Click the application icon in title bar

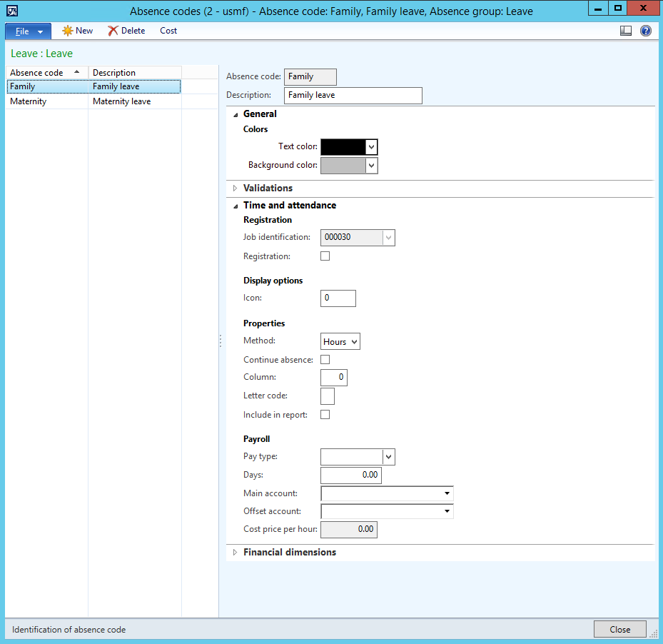point(11,10)
